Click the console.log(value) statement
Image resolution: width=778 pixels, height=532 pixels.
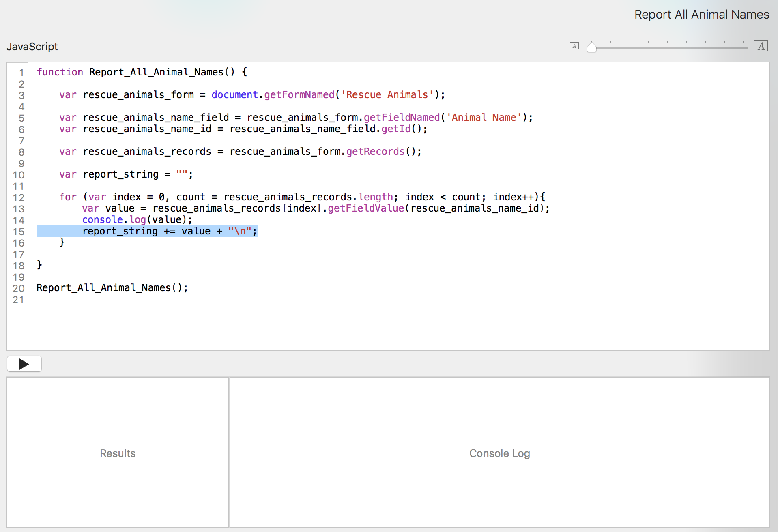tap(137, 220)
